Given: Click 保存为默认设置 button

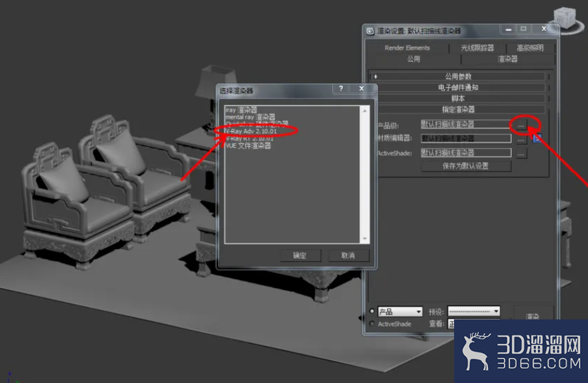Looking at the screenshot, I should 465,166.
